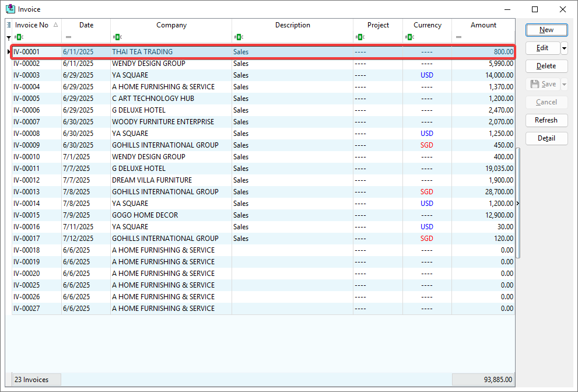578x392 pixels.
Task: Expand side panel via splitter arrow
Action: point(518,203)
